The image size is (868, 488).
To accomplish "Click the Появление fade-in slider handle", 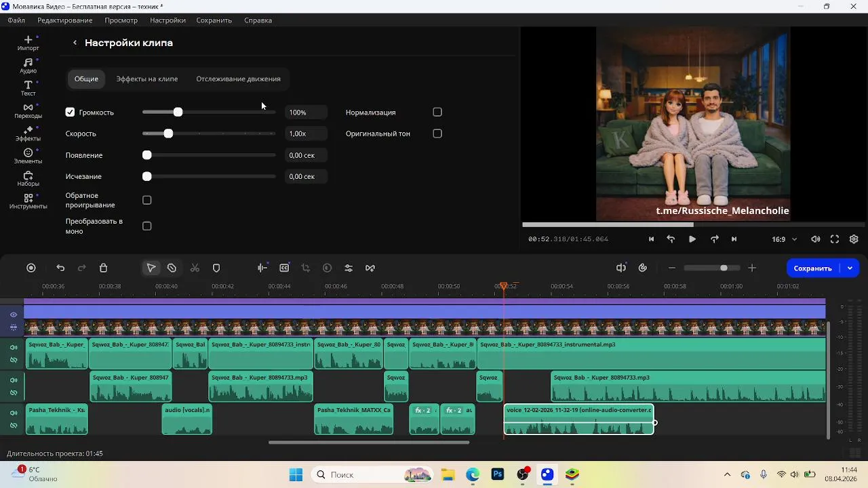I will click(146, 155).
